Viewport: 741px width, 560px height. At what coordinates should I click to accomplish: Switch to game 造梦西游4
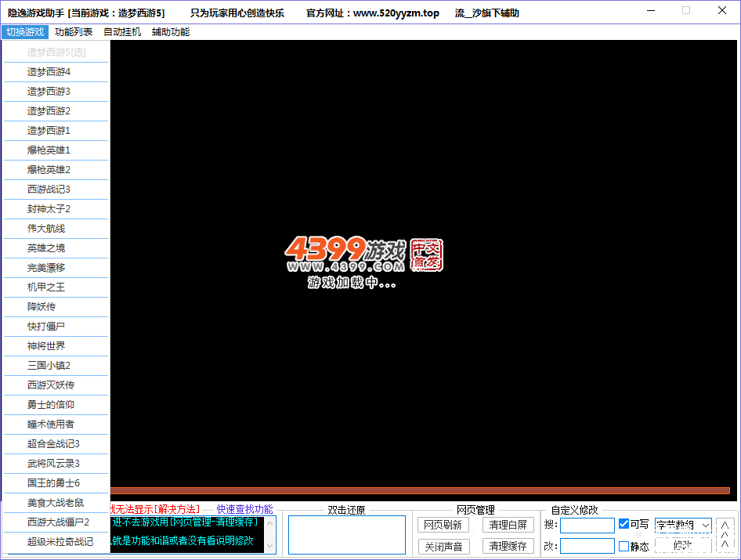(x=56, y=72)
